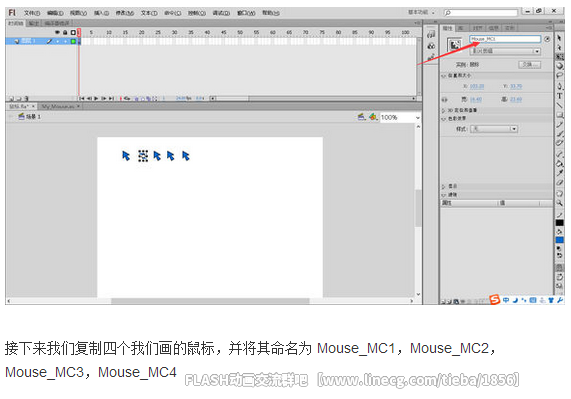The width and height of the screenshot is (571, 399).
Task: Select the Eyedropper tool
Action: click(559, 173)
